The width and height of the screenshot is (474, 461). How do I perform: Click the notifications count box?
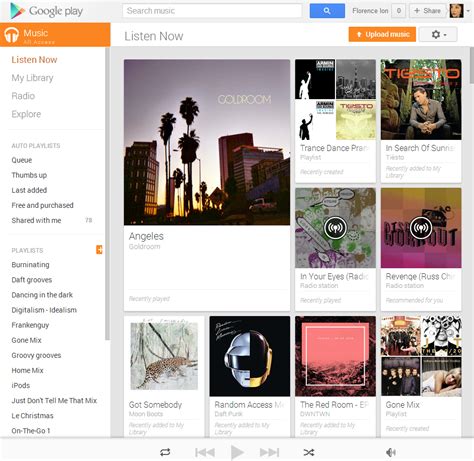[398, 11]
